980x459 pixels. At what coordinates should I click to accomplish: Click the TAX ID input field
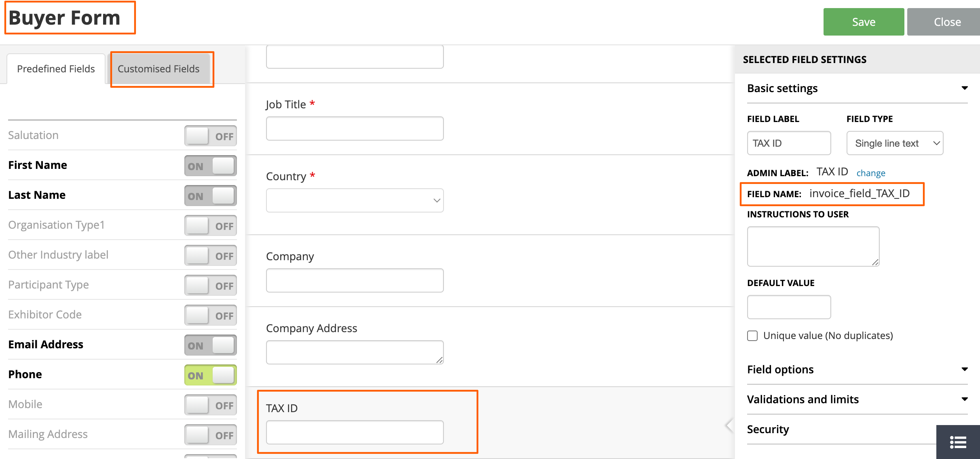point(355,432)
